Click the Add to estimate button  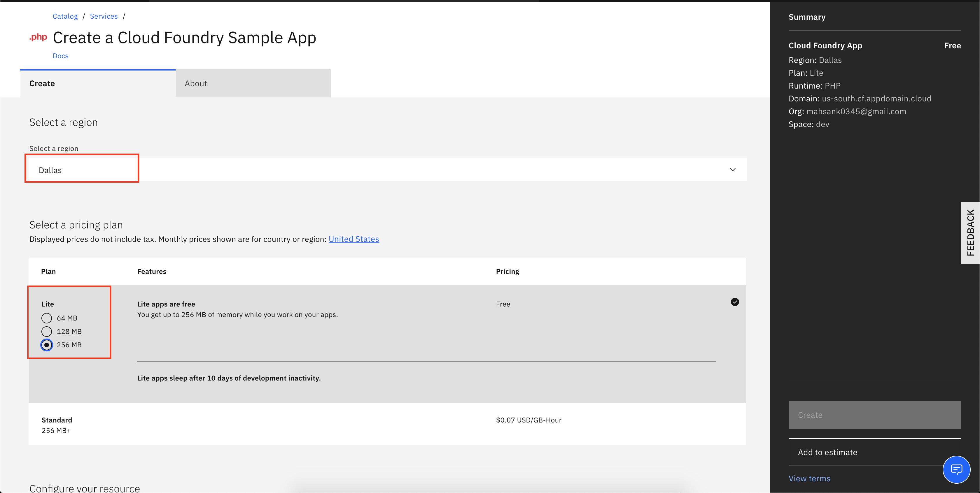pos(875,452)
